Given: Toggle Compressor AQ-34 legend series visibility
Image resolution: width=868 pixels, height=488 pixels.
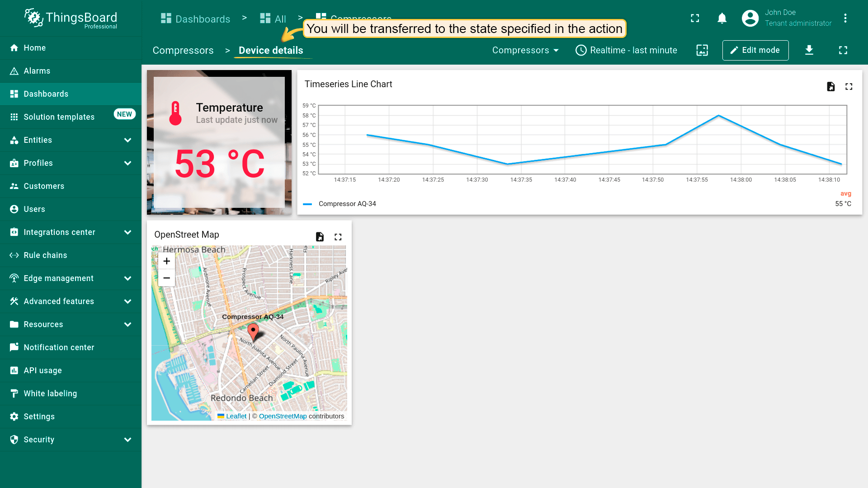Looking at the screenshot, I should (347, 204).
